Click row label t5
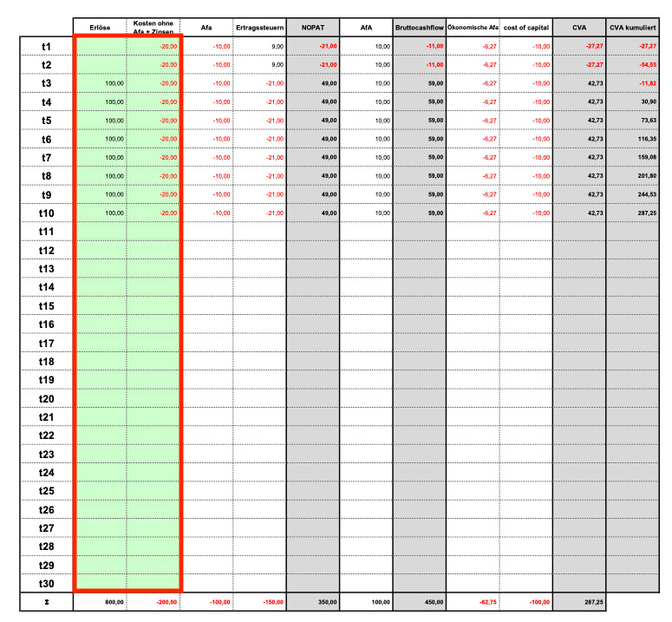Image resolution: width=672 pixels, height=622 pixels. click(x=46, y=121)
